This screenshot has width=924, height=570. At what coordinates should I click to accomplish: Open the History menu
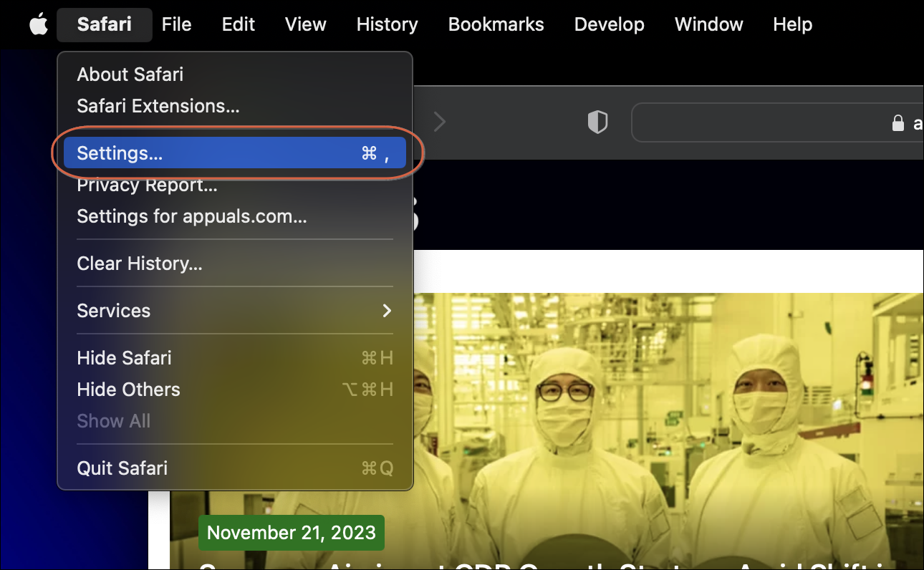pyautogui.click(x=387, y=24)
